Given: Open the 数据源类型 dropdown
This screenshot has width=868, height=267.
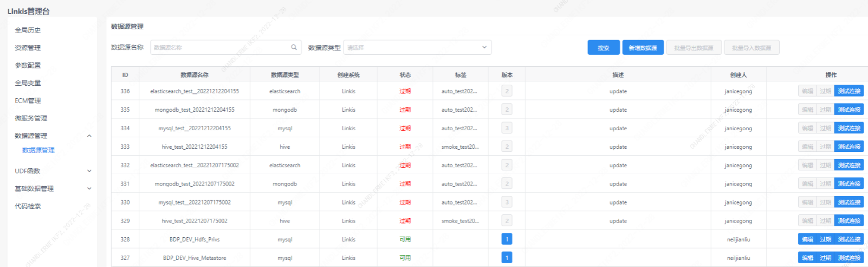Looking at the screenshot, I should (x=417, y=47).
